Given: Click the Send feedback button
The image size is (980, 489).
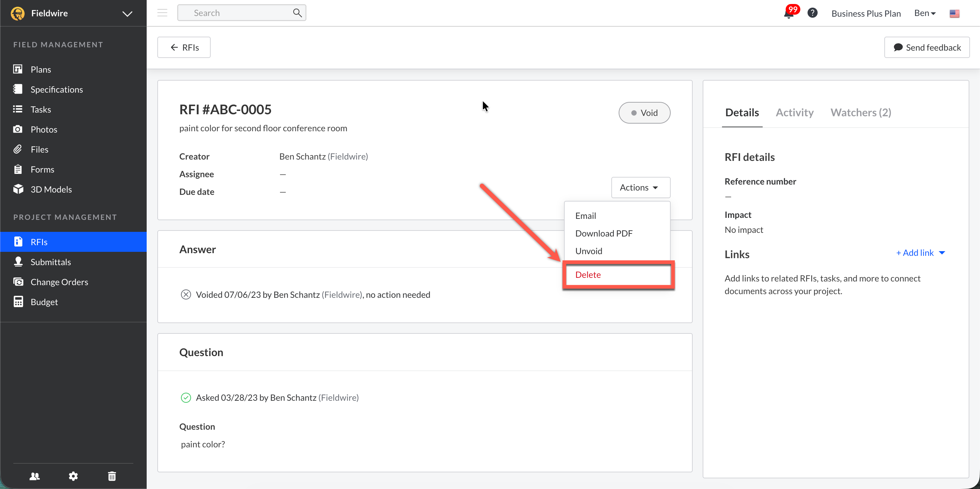Looking at the screenshot, I should pos(927,48).
